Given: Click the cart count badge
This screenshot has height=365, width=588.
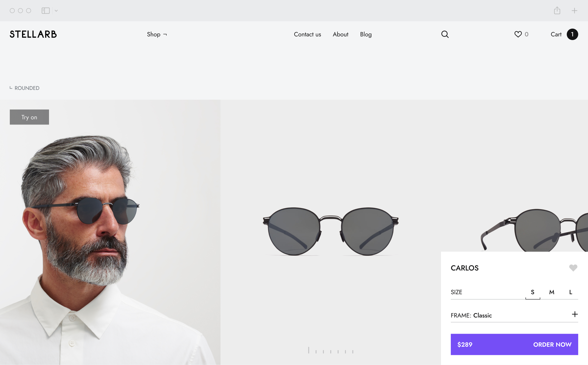Looking at the screenshot, I should coord(572,34).
